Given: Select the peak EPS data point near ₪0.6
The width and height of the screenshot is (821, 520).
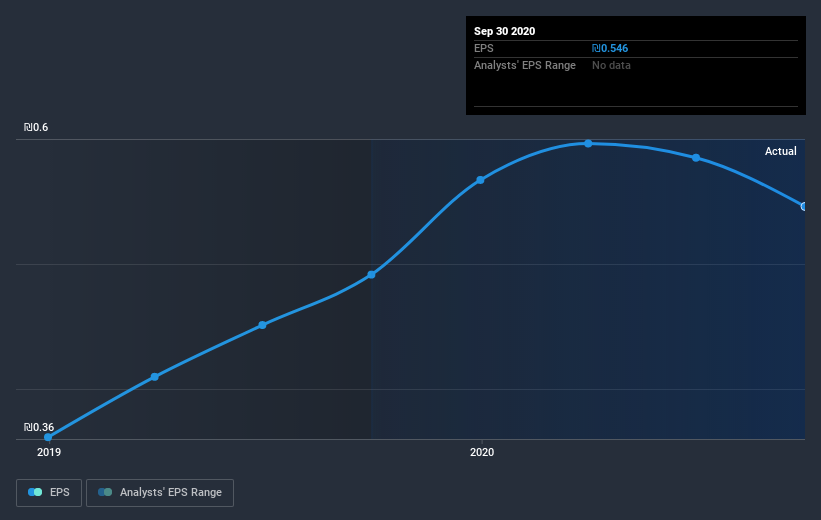Looking at the screenshot, I should click(588, 143).
